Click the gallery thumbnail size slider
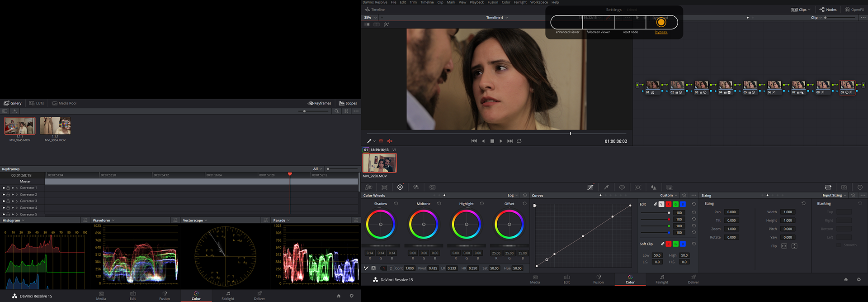 point(304,111)
